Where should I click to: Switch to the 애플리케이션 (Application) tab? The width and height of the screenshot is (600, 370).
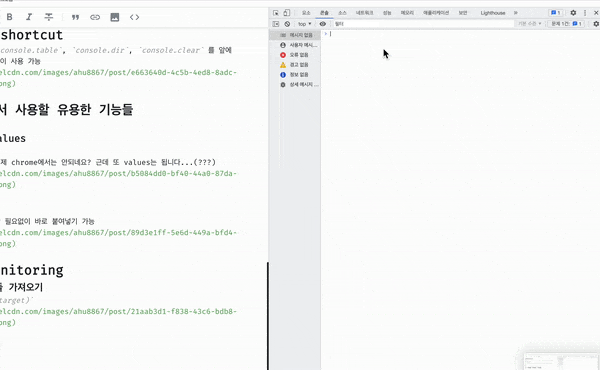coord(436,13)
